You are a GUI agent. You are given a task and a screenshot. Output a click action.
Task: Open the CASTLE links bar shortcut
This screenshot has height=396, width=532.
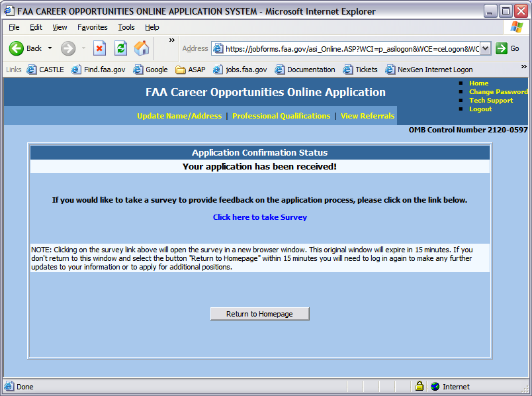(x=46, y=70)
